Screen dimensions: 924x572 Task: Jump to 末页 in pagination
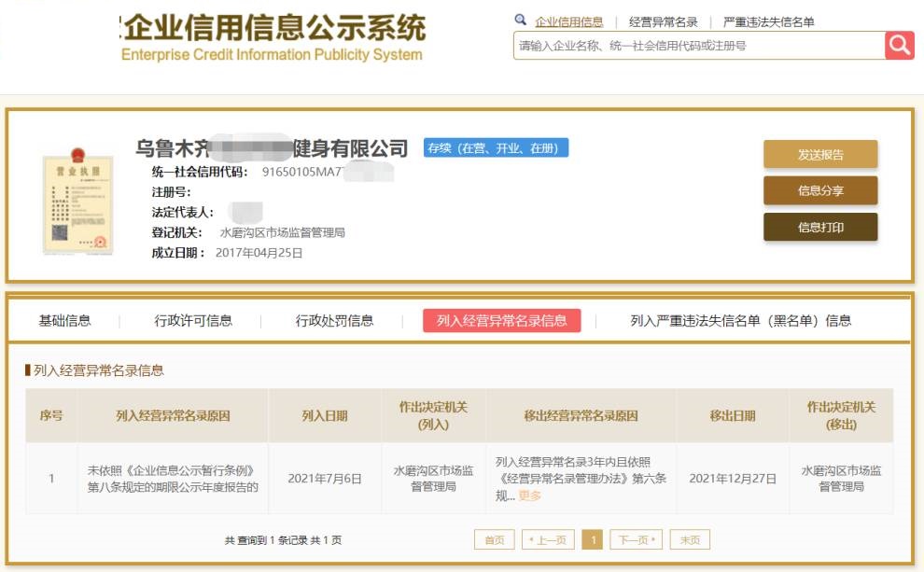(x=690, y=539)
